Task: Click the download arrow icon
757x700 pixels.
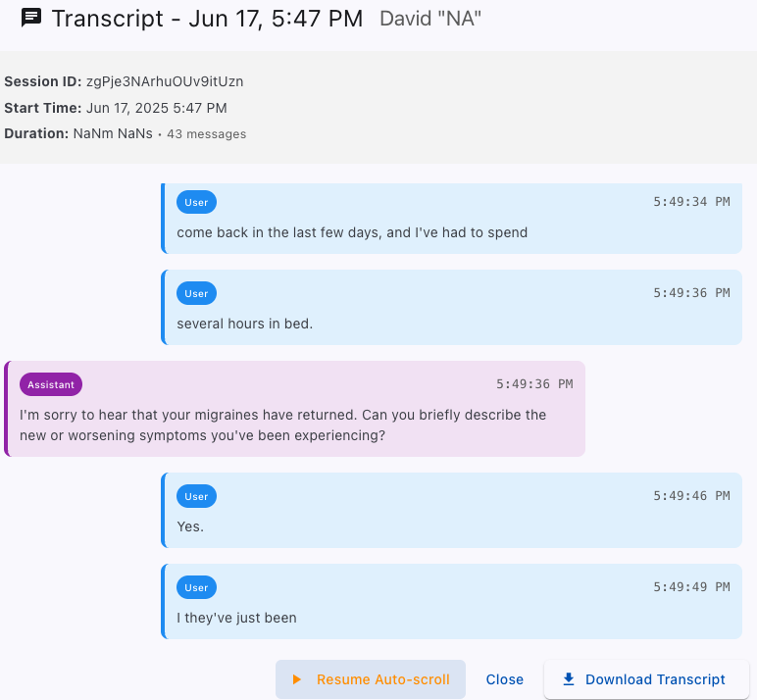Action: coord(569,679)
